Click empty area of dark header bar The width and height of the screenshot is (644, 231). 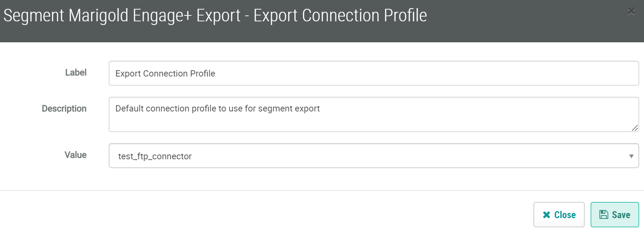click(x=516, y=22)
